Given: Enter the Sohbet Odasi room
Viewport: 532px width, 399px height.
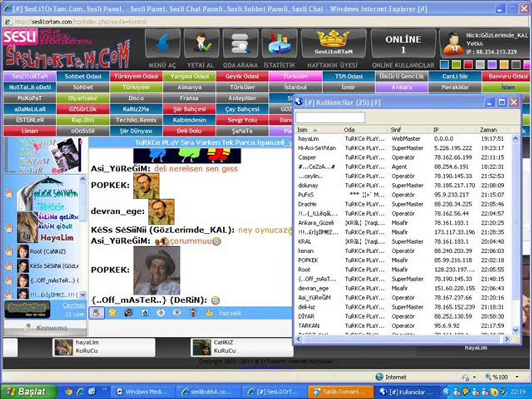Looking at the screenshot, I should point(83,76).
